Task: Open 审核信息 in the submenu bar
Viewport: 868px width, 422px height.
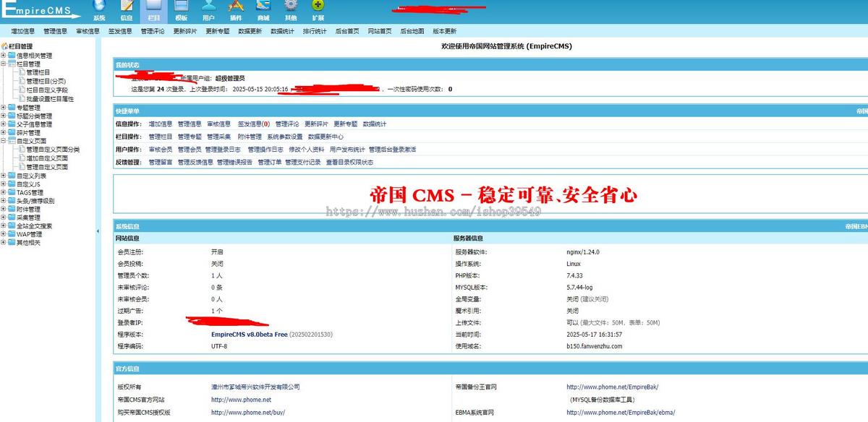Action: coord(88,31)
